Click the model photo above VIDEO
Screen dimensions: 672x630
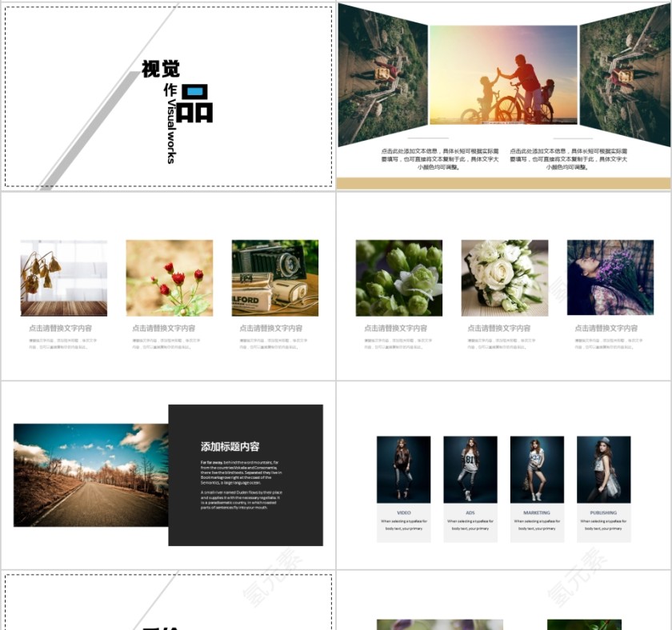[403, 469]
